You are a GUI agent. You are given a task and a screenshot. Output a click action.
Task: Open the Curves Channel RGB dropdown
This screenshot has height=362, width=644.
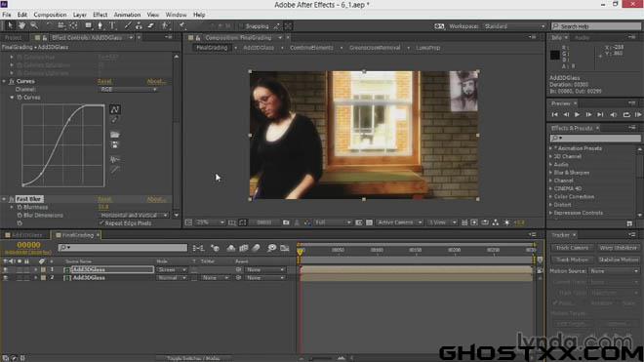tap(129, 89)
